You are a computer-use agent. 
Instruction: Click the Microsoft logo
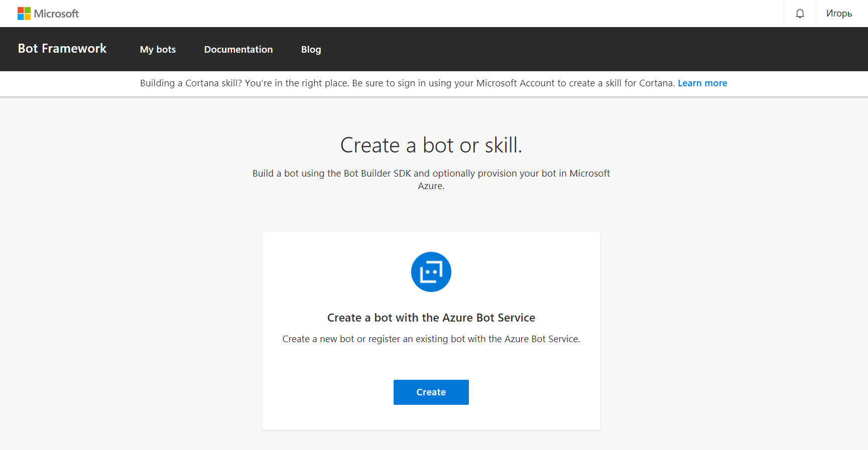coord(48,14)
